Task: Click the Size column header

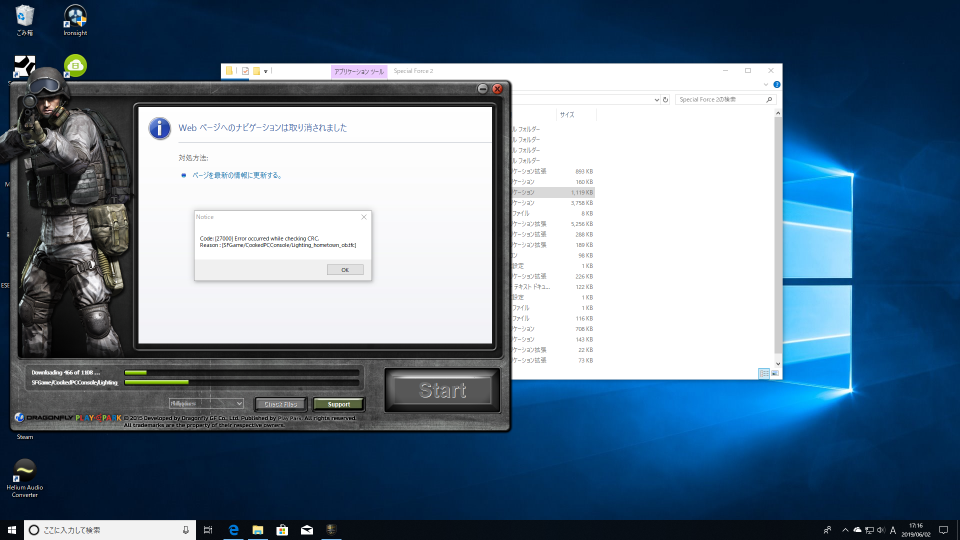Action: 567,115
